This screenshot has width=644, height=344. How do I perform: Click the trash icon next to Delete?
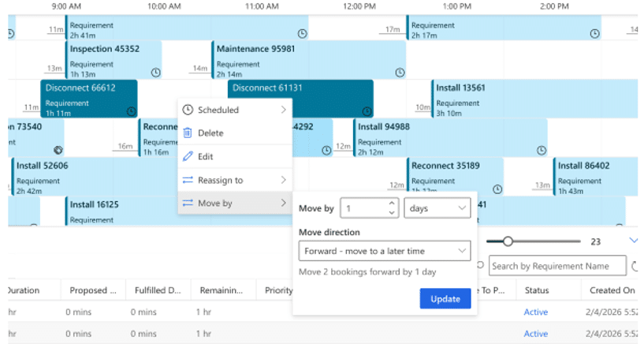tap(188, 133)
